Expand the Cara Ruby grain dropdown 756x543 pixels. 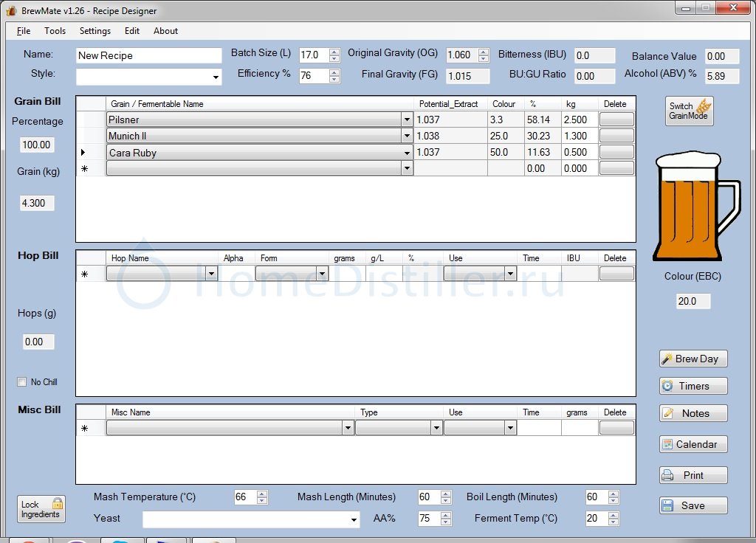(407, 153)
